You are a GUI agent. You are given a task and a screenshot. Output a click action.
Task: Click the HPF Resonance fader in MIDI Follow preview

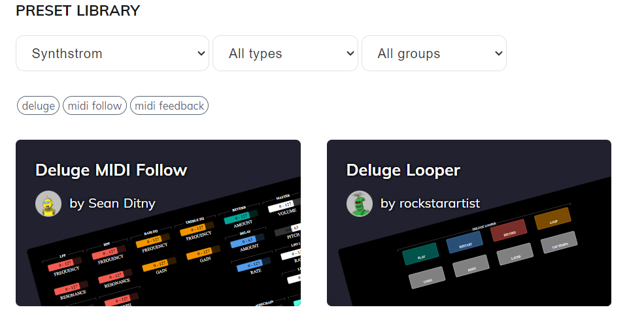(x=114, y=276)
